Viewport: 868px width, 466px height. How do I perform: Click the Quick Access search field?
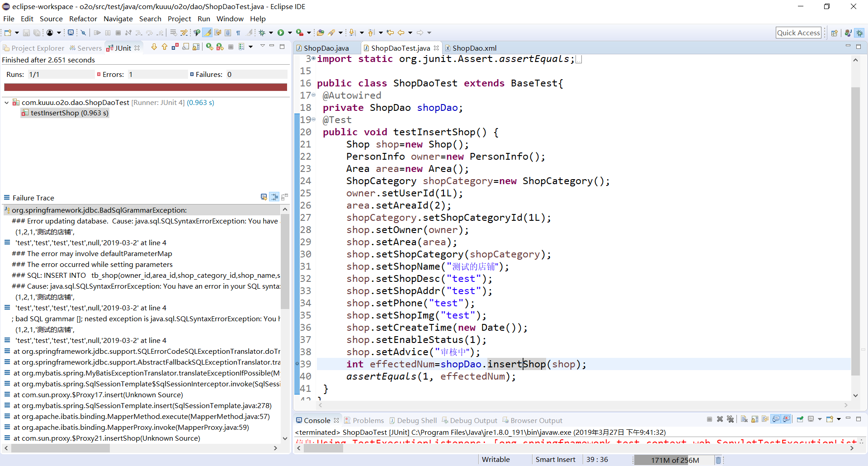[x=798, y=33]
